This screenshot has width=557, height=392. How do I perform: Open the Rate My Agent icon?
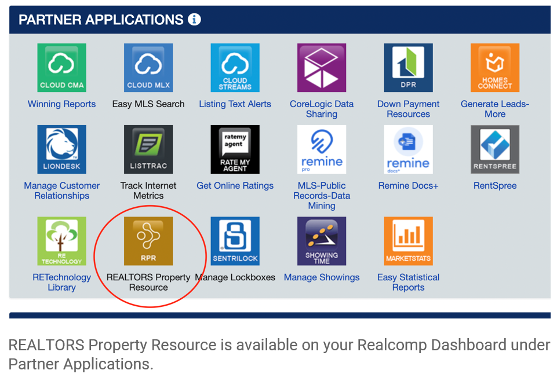tap(235, 149)
